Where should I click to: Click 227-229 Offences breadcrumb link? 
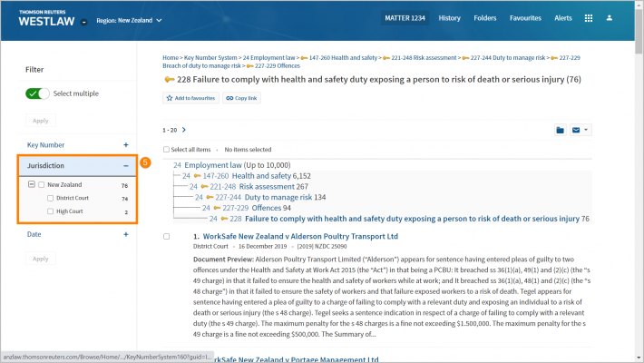click(278, 65)
